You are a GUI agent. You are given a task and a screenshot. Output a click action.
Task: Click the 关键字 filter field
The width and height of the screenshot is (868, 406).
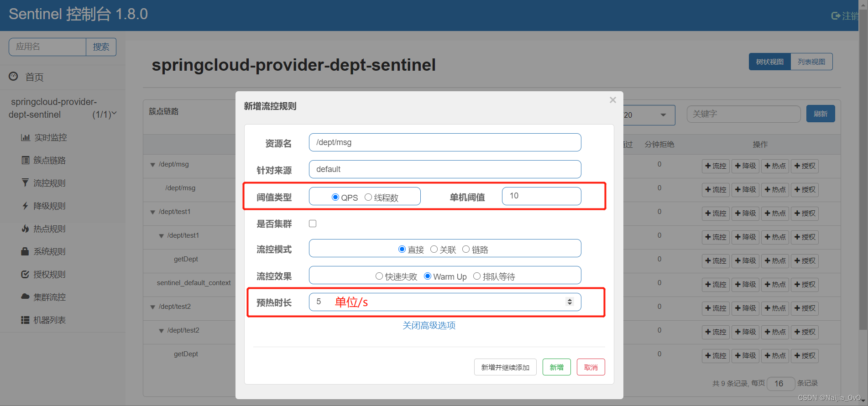[743, 114]
